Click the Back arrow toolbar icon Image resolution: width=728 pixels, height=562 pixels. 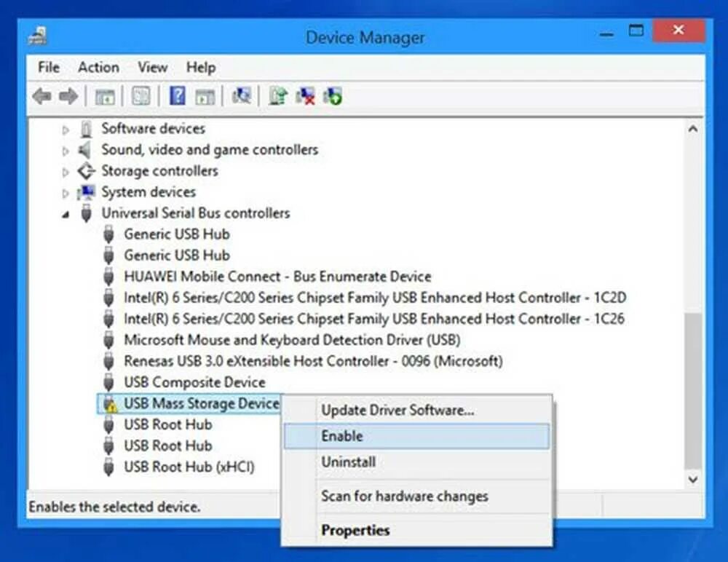(41, 97)
